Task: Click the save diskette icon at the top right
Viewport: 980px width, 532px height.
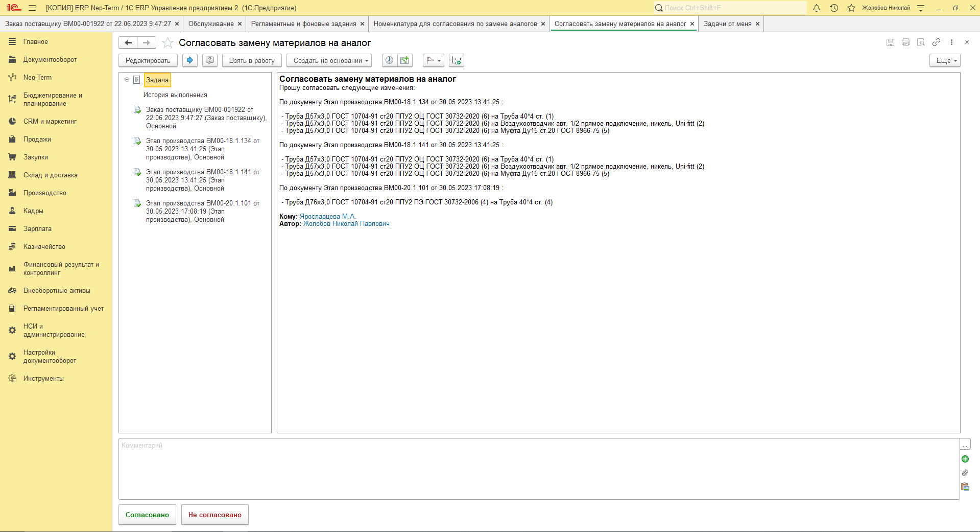Action: point(891,42)
